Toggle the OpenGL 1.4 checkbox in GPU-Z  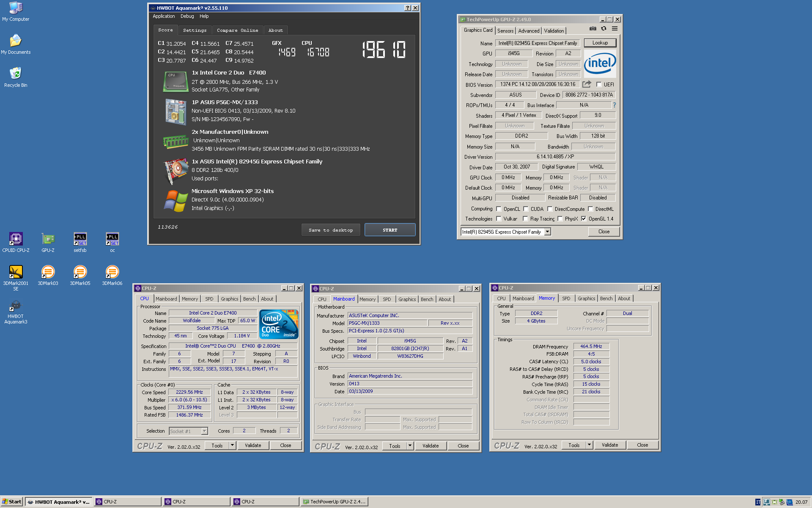tap(584, 219)
